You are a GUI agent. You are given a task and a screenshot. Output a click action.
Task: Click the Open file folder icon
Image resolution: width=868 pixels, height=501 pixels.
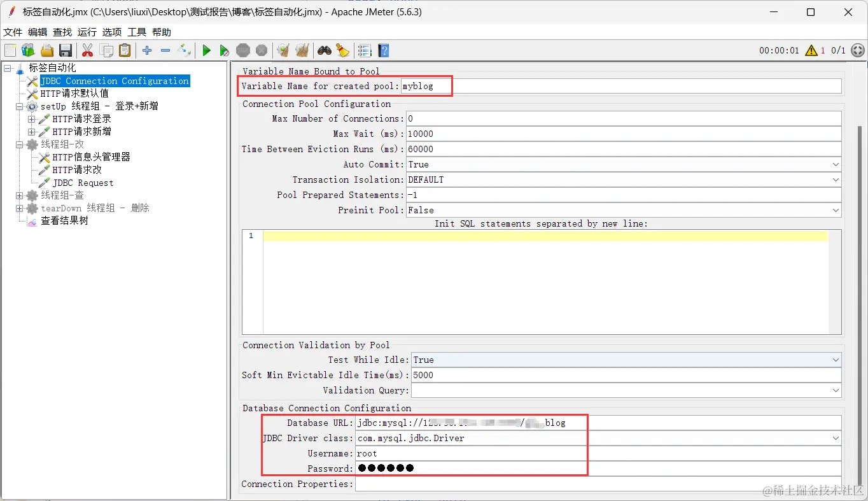point(46,50)
